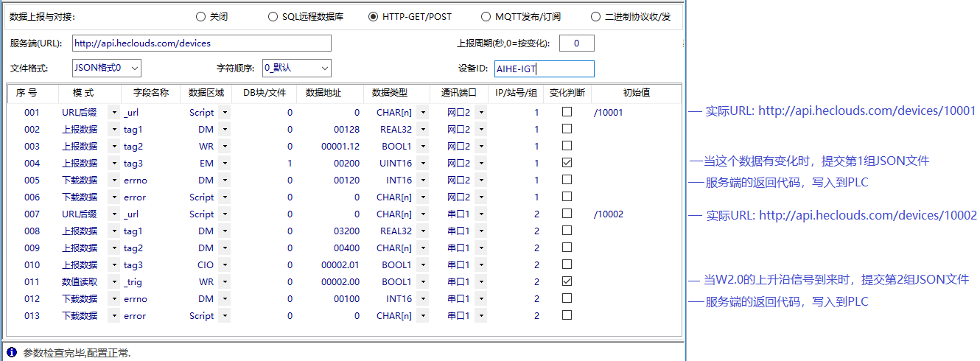Open the 通讯端口 dropdown arrow in row 007
This screenshot has height=361, width=980.
pos(480,214)
